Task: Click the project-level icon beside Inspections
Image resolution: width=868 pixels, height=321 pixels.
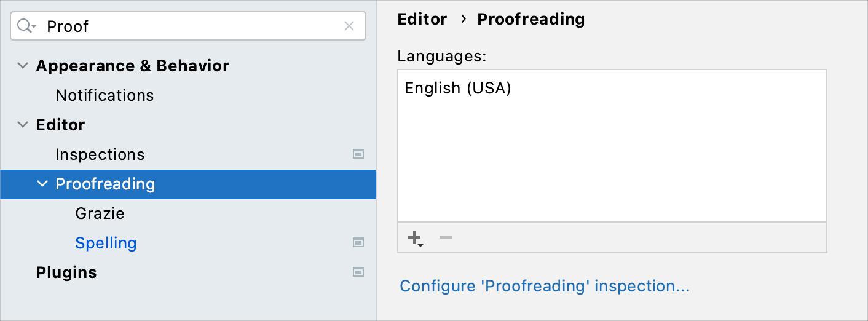Action: coord(358,154)
